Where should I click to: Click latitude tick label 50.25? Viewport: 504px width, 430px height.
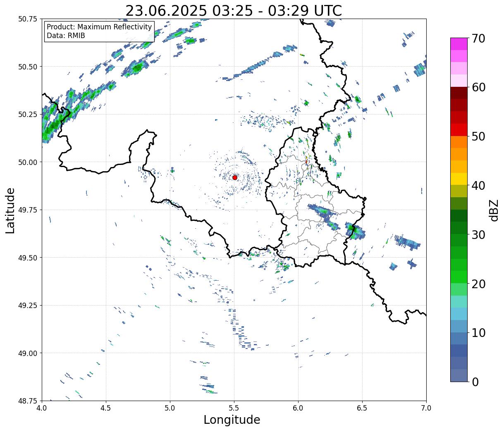28,115
